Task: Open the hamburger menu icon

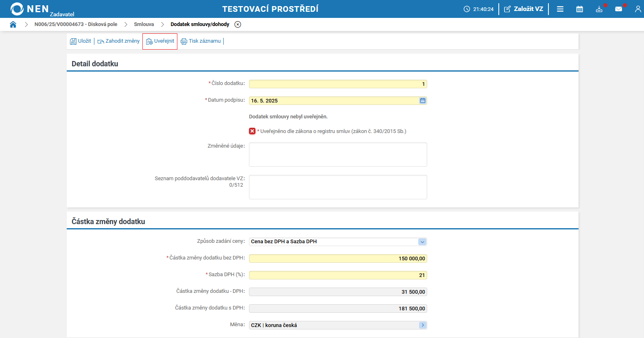Action: (560, 9)
